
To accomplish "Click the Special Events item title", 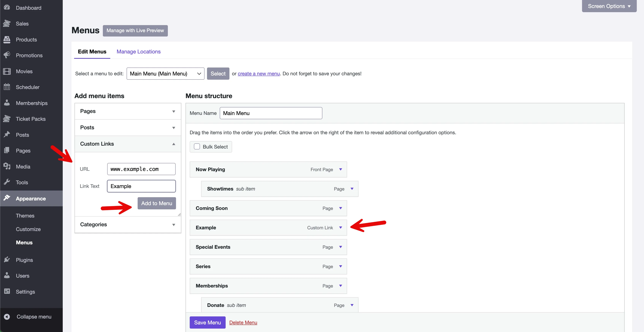I will click(213, 247).
